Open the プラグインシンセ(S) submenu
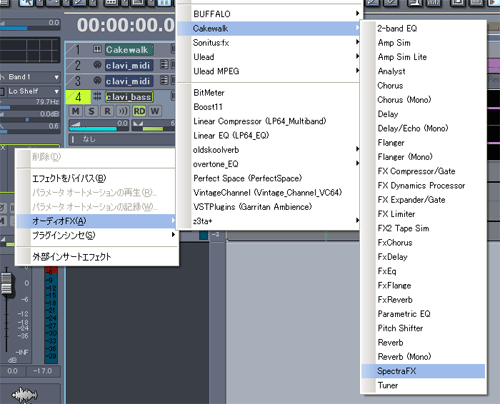500x404 pixels. click(97, 235)
